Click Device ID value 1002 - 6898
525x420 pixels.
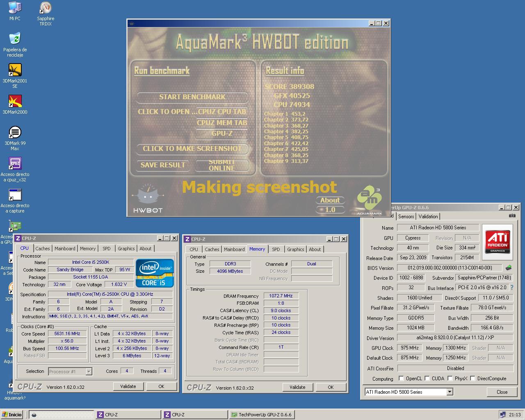coord(412,278)
